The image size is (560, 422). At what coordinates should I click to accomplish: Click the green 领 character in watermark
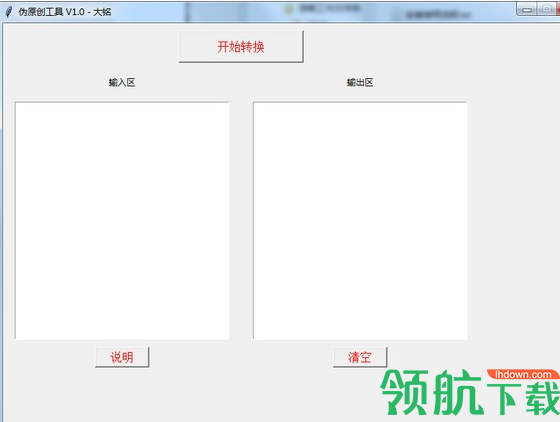(405, 392)
